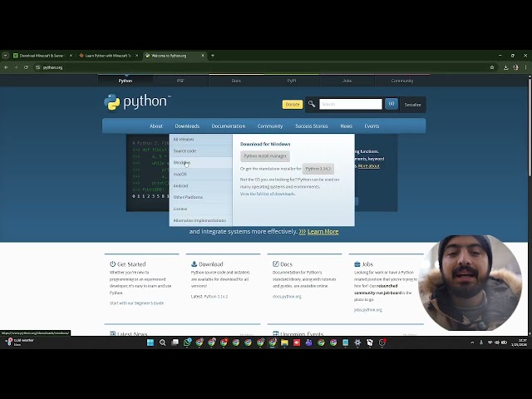This screenshot has height=399, width=532.
Task: Choose License in Downloads menu
Action: [x=201, y=209]
